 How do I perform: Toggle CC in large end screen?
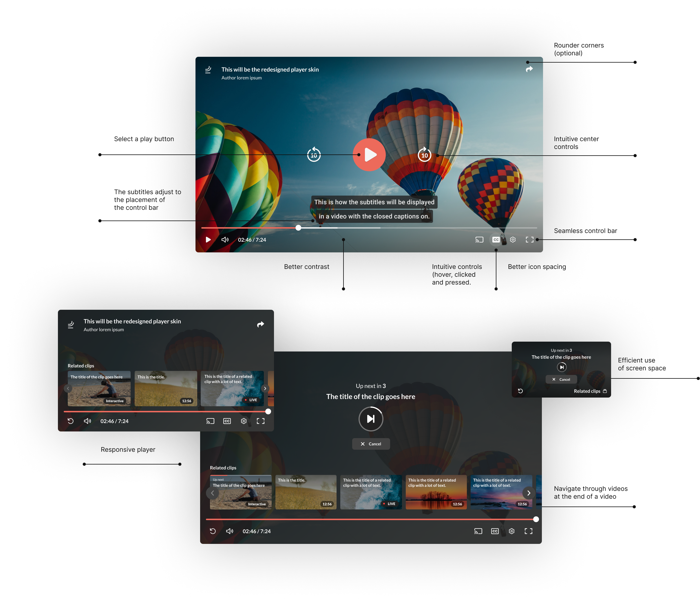coord(495,531)
